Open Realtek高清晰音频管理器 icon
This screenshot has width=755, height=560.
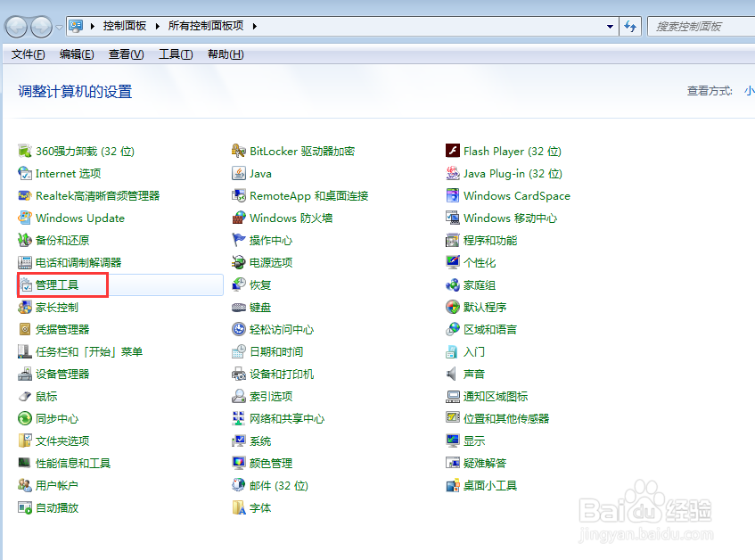tap(25, 195)
